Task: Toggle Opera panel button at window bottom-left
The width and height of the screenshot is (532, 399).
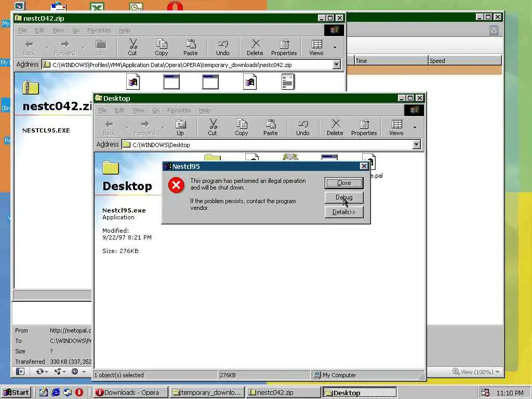Action: coord(20,371)
